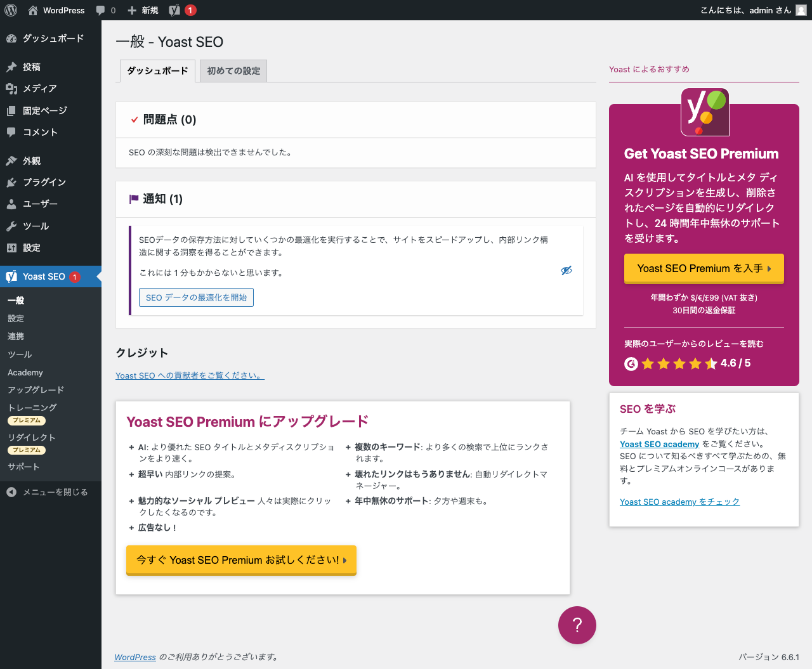Click SEO データの最適化を開始 button

click(196, 297)
